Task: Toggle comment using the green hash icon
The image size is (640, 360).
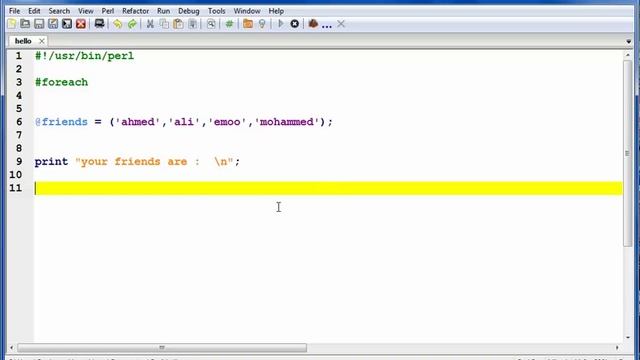Action: (x=229, y=24)
